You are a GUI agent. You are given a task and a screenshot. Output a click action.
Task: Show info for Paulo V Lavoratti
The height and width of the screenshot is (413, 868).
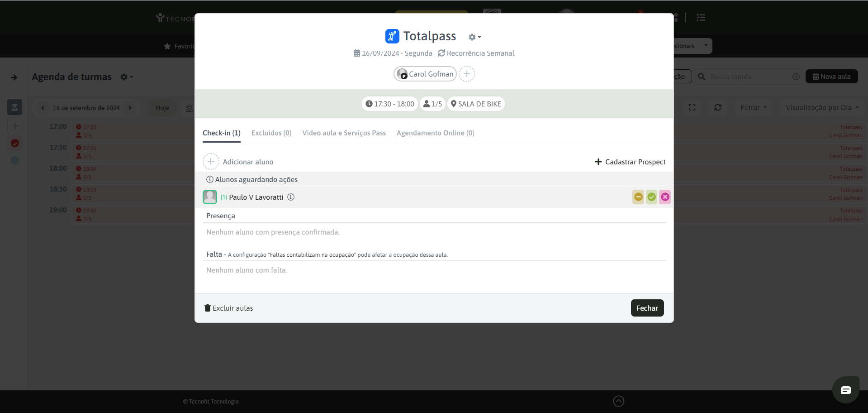click(x=291, y=197)
